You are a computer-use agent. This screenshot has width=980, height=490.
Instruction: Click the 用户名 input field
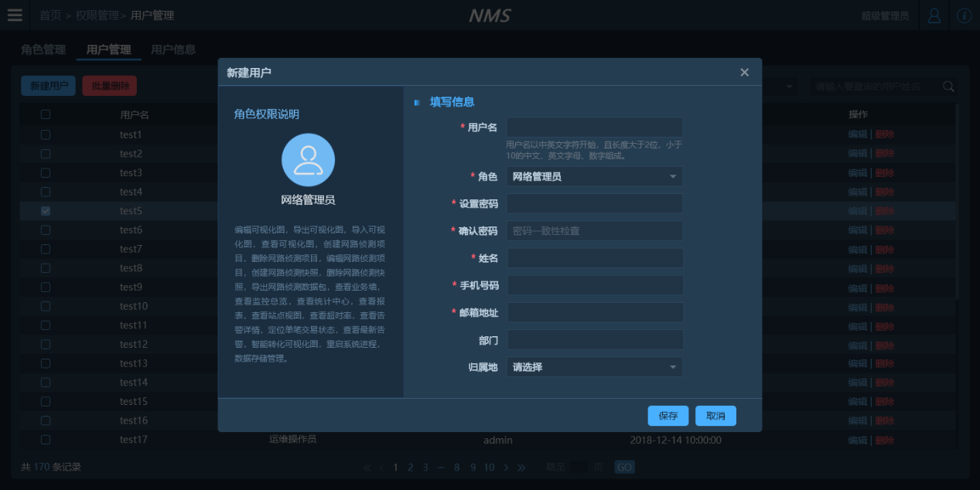click(594, 128)
